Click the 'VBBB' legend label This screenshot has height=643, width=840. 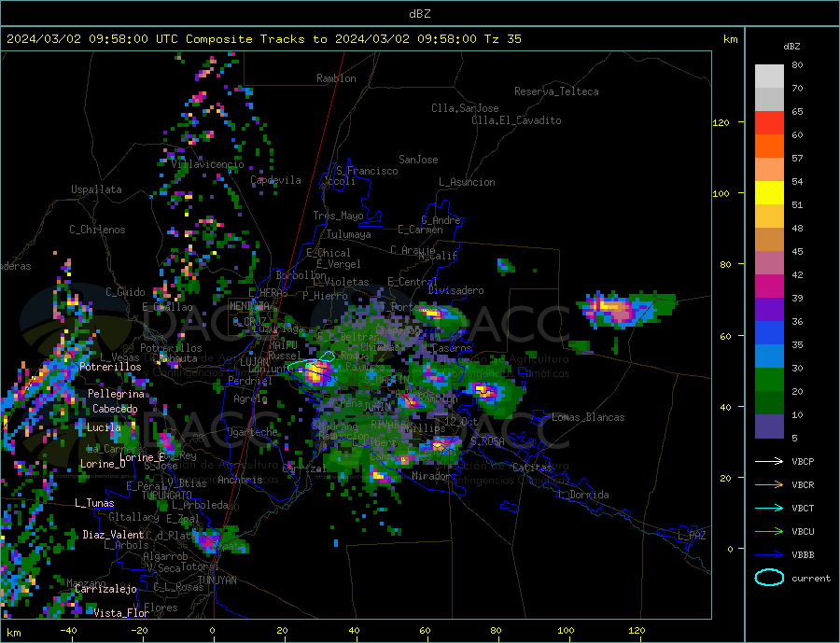click(x=803, y=555)
